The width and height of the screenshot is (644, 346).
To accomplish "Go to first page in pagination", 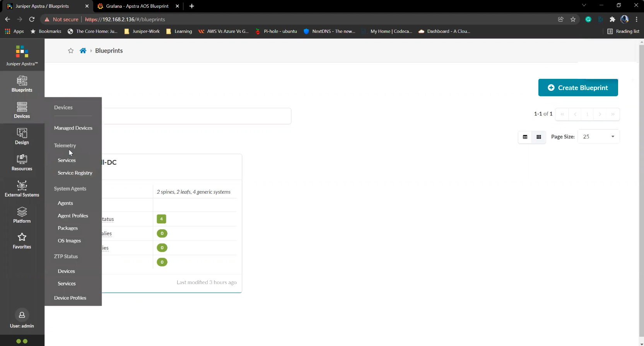I will (562, 114).
